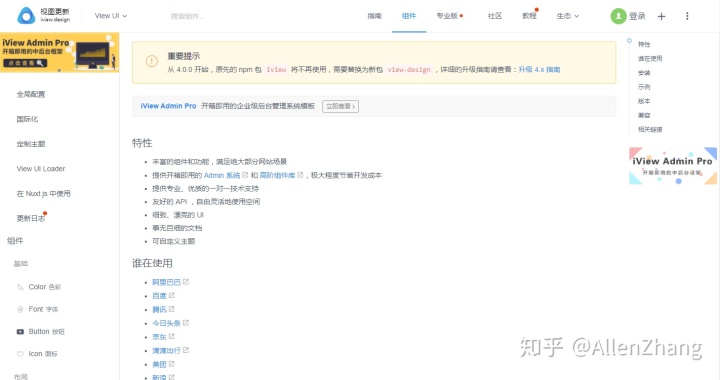Open Color 色彩 component page
Viewport: 720px width, 380px height.
coord(45,287)
